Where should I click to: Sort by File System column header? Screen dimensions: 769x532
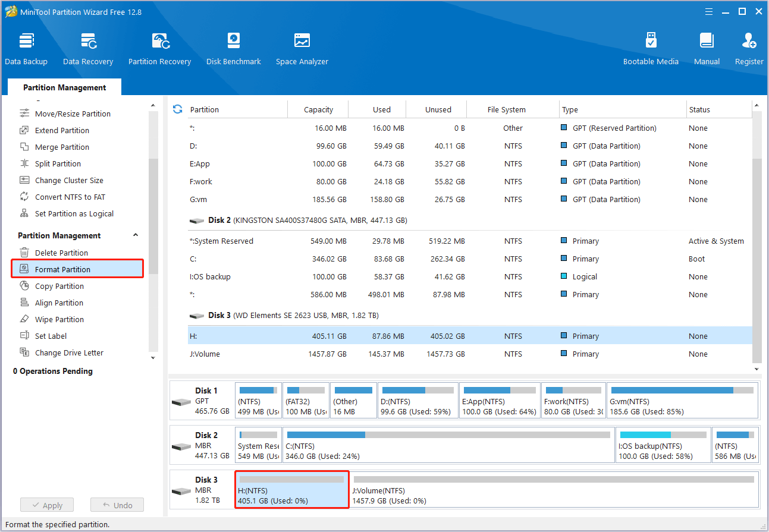tap(513, 109)
